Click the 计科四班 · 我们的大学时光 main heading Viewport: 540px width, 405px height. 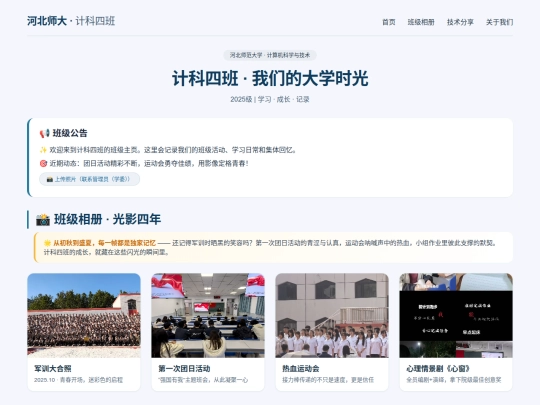coord(270,78)
